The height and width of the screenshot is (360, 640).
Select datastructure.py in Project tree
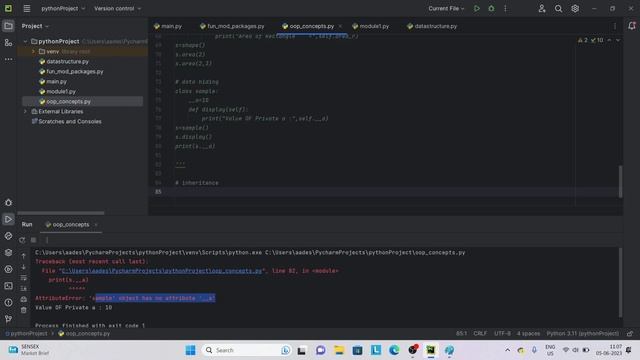tap(67, 61)
